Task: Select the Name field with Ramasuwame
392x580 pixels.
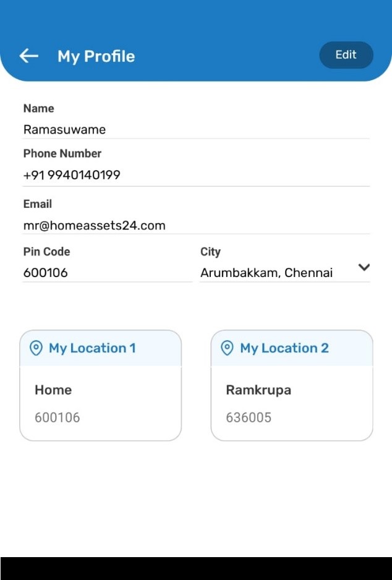Action: pos(196,129)
